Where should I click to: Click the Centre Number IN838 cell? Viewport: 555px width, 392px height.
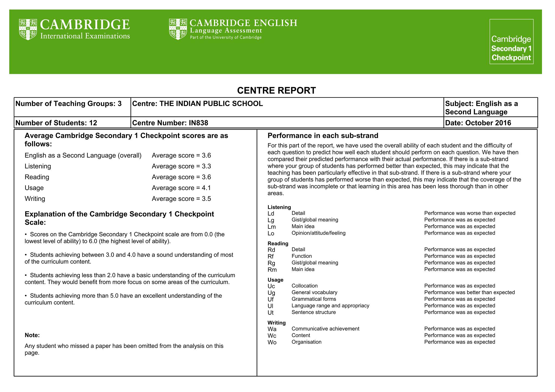tap(287, 123)
